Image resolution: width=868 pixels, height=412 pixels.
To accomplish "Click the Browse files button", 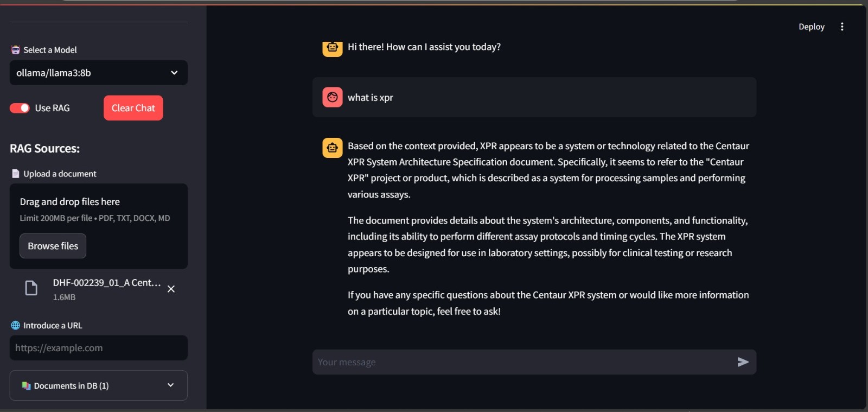I will (x=53, y=246).
